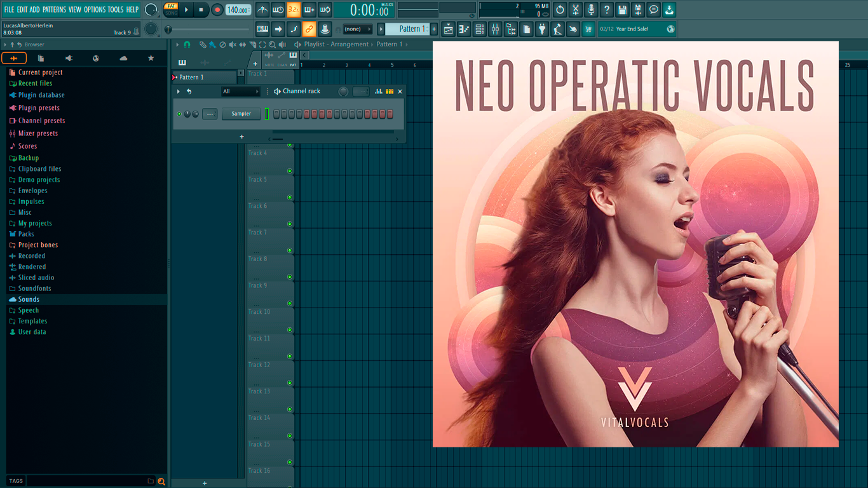The width and height of the screenshot is (868, 488).
Task: Expand the Packs folder in browser
Action: (x=26, y=234)
